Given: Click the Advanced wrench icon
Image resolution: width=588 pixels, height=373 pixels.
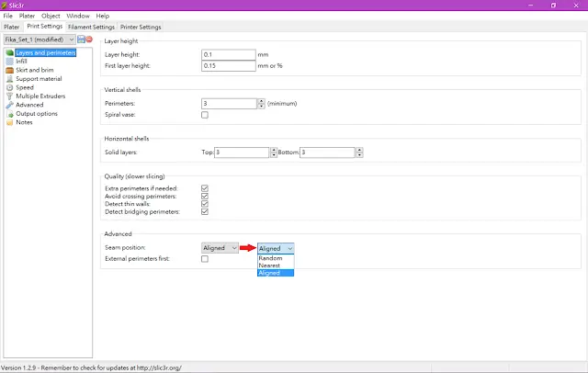Looking at the screenshot, I should [10, 105].
